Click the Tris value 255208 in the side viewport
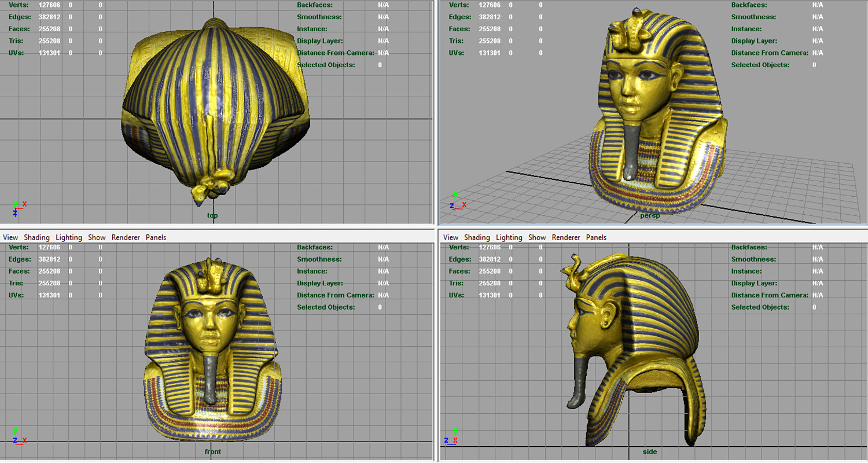Image resolution: width=868 pixels, height=463 pixels. (x=490, y=283)
